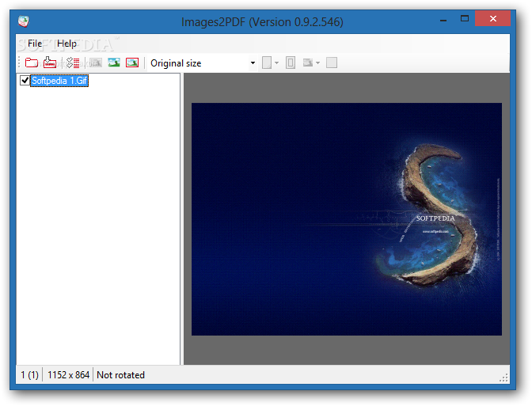Click the disabled page size icon

267,63
